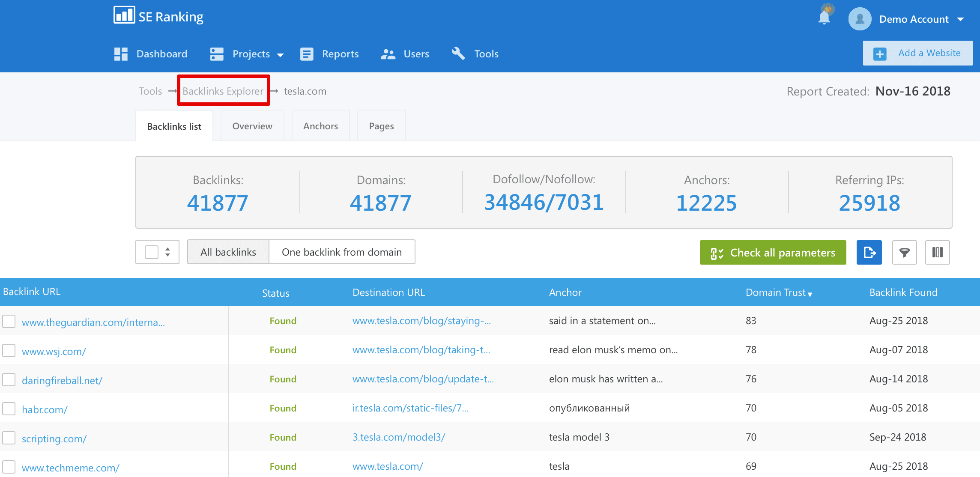Image resolution: width=980 pixels, height=477 pixels.
Task: Open the select-all stepper arrows
Action: [168, 252]
